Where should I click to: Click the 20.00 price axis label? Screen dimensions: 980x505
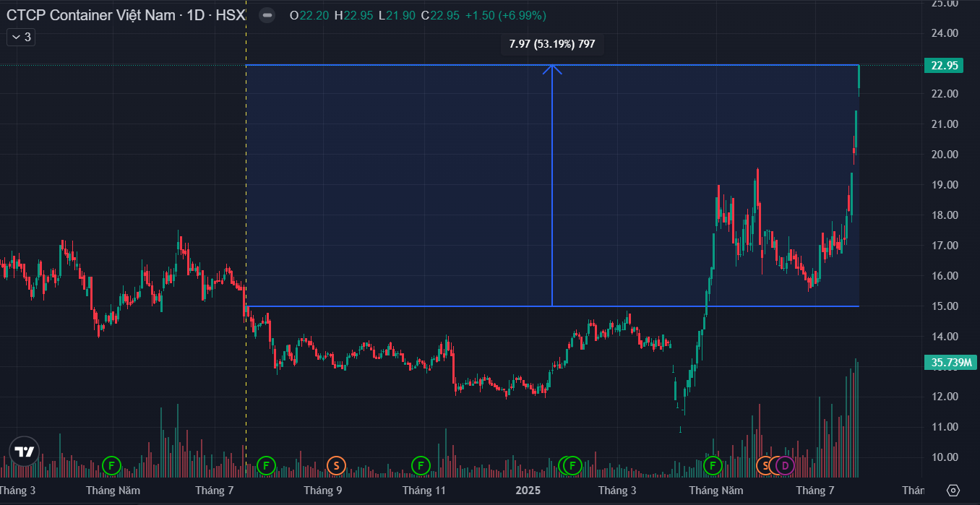(945, 155)
